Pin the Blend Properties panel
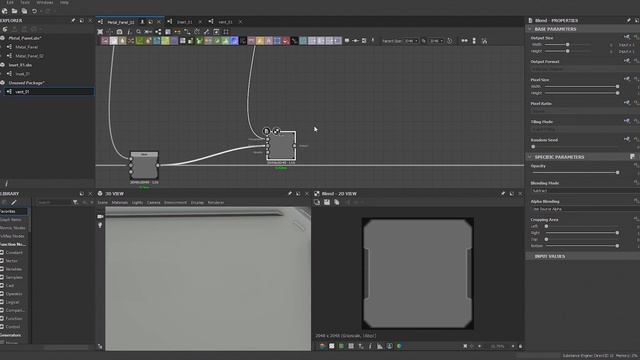The image size is (640, 360). pyautogui.click(x=628, y=20)
